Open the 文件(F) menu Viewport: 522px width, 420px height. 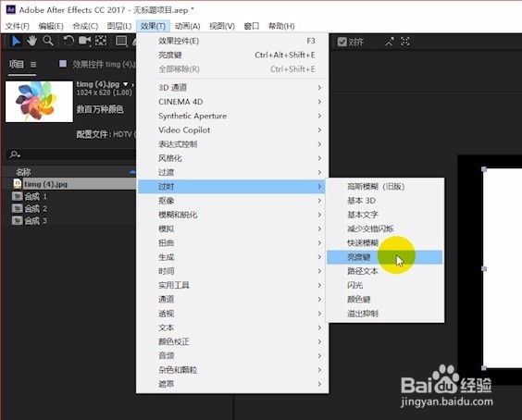(x=18, y=26)
